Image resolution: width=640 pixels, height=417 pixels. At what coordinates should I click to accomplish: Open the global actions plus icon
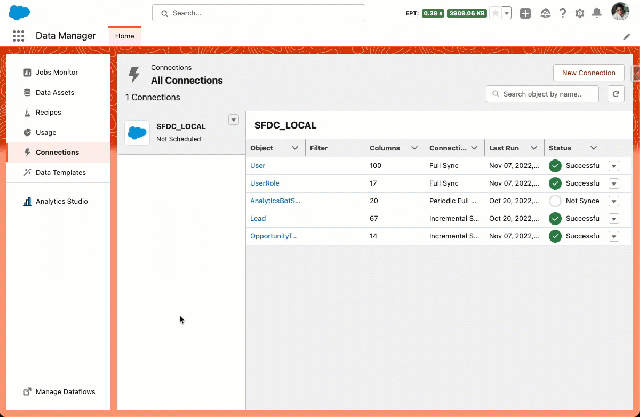525,13
